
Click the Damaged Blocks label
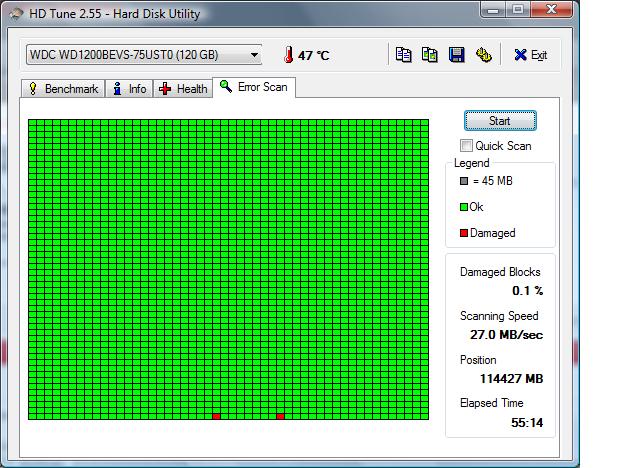coord(500,272)
